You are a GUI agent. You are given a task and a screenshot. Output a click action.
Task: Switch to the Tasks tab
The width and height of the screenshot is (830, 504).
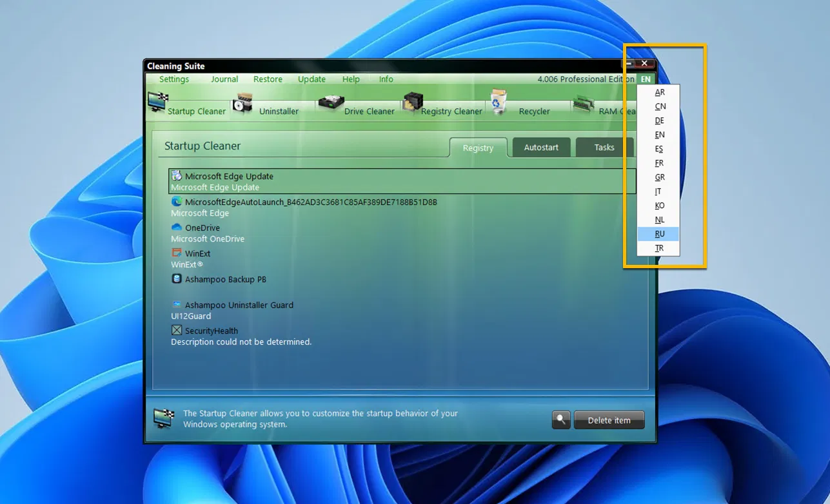click(x=604, y=148)
